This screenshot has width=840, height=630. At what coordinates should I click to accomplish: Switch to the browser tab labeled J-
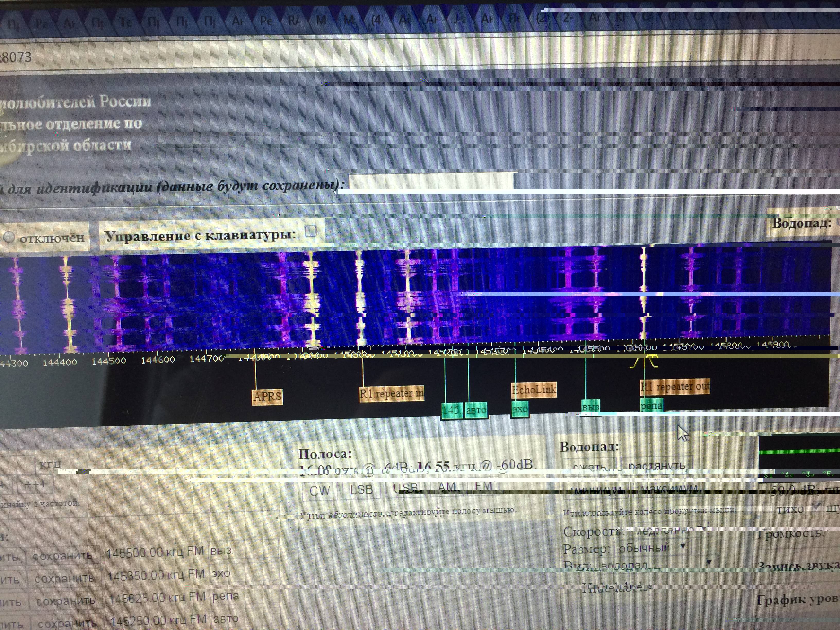click(x=459, y=20)
